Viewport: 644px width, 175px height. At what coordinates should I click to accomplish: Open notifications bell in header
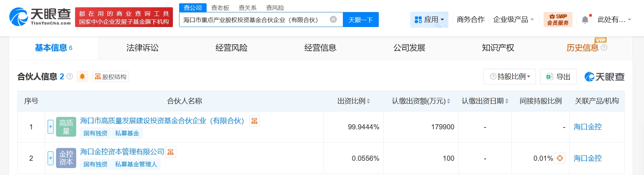(x=585, y=20)
